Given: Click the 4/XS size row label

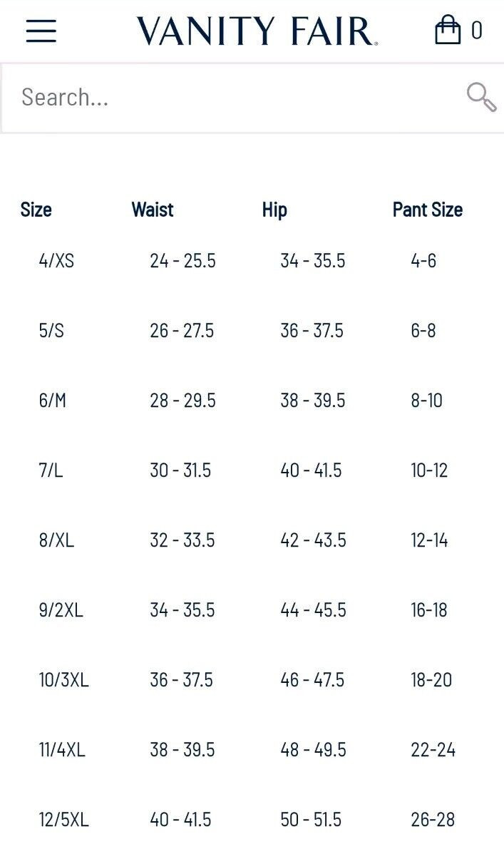Looking at the screenshot, I should (x=56, y=261).
